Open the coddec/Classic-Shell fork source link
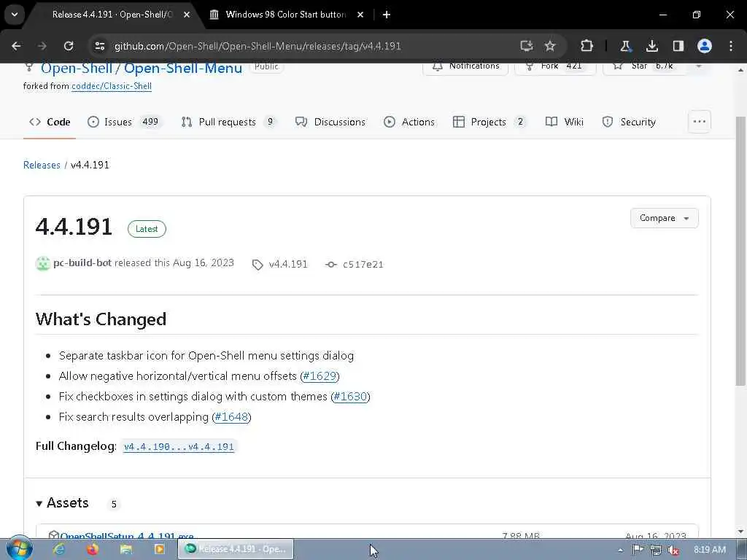This screenshot has height=560, width=747. 112,86
